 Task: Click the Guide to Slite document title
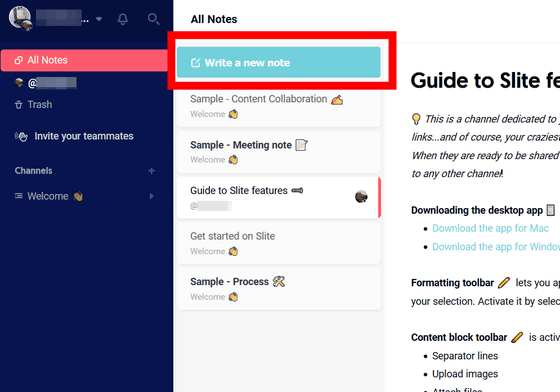[x=485, y=80]
